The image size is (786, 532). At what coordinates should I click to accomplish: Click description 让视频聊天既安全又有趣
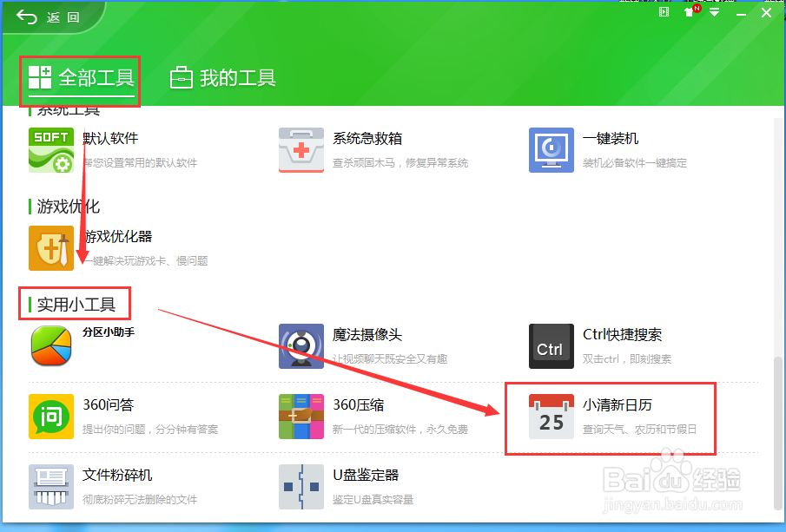[390, 359]
